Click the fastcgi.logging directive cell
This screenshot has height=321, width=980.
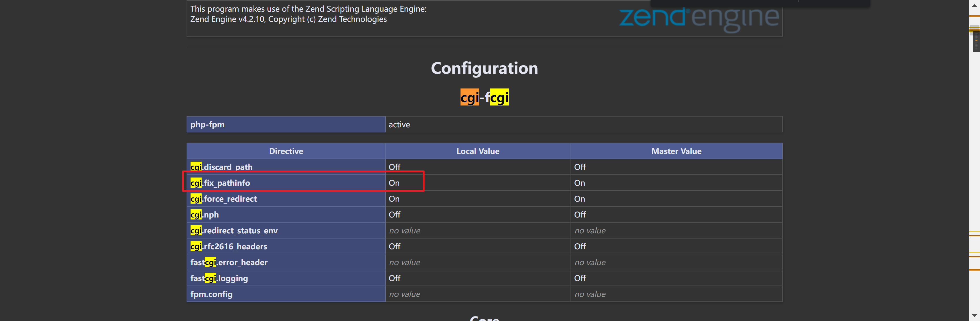[x=286, y=278]
